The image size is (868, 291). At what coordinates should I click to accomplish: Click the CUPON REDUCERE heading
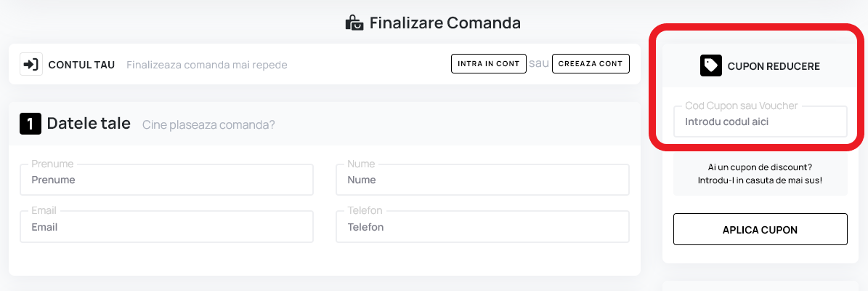click(x=773, y=66)
